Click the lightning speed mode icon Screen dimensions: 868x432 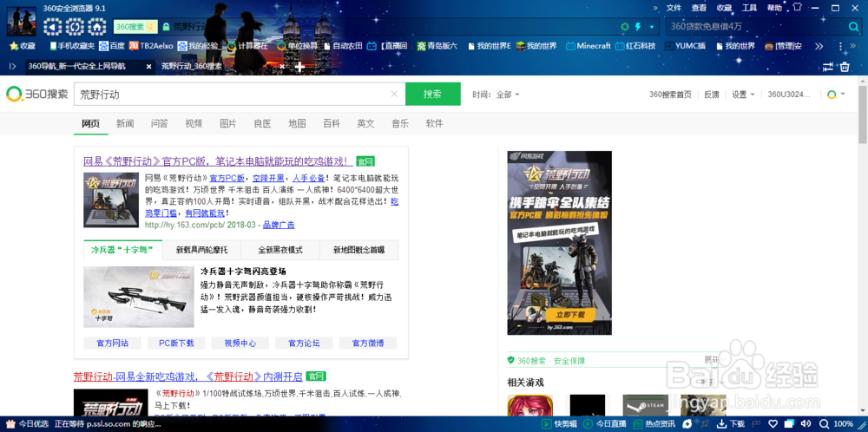click(x=638, y=27)
